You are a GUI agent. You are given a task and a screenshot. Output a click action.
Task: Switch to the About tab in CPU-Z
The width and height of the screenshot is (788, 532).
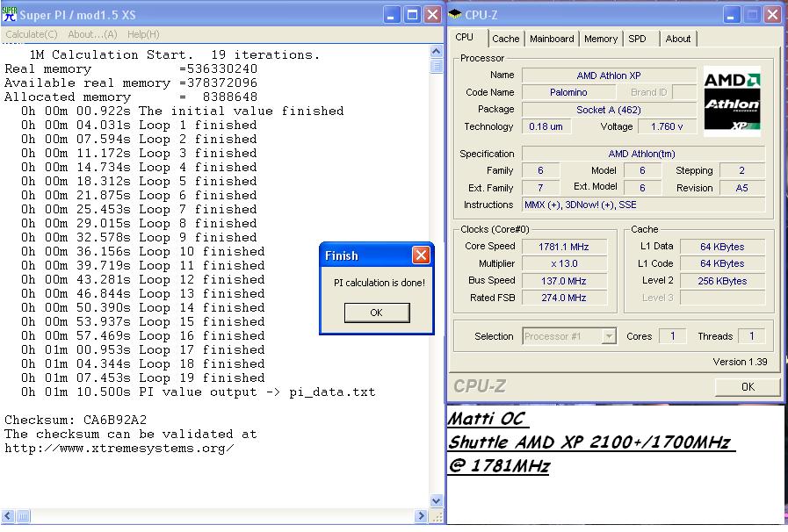678,39
